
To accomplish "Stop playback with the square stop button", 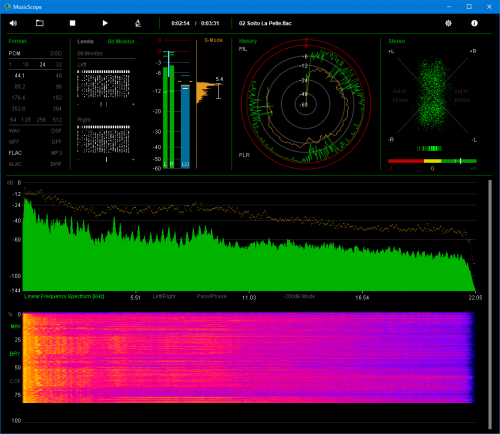I will [72, 23].
